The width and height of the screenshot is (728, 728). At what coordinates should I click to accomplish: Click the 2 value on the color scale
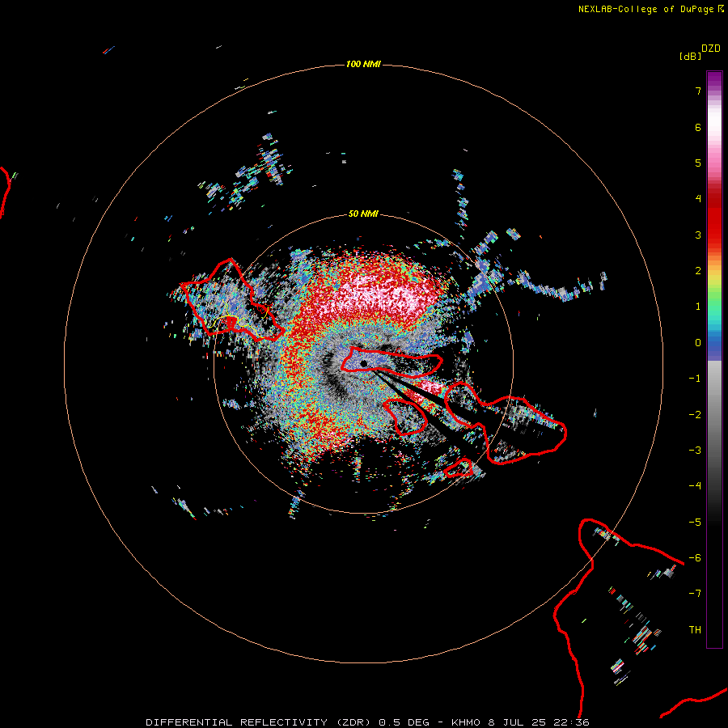coord(698,271)
